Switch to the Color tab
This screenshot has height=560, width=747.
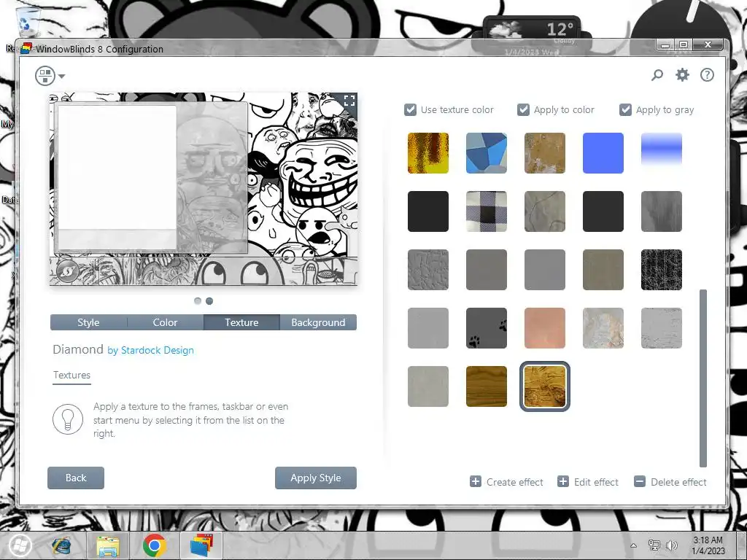click(166, 322)
